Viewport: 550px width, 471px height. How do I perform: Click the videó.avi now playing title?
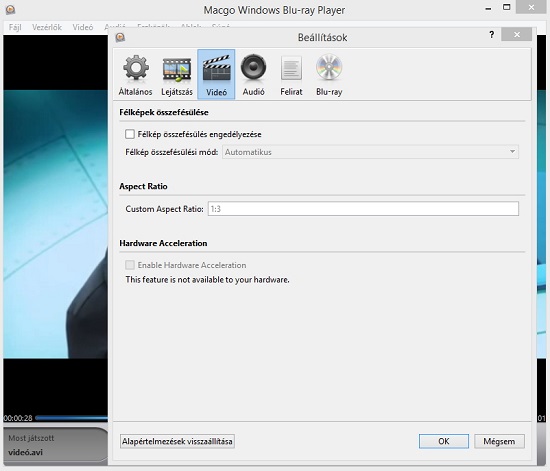tap(25, 452)
